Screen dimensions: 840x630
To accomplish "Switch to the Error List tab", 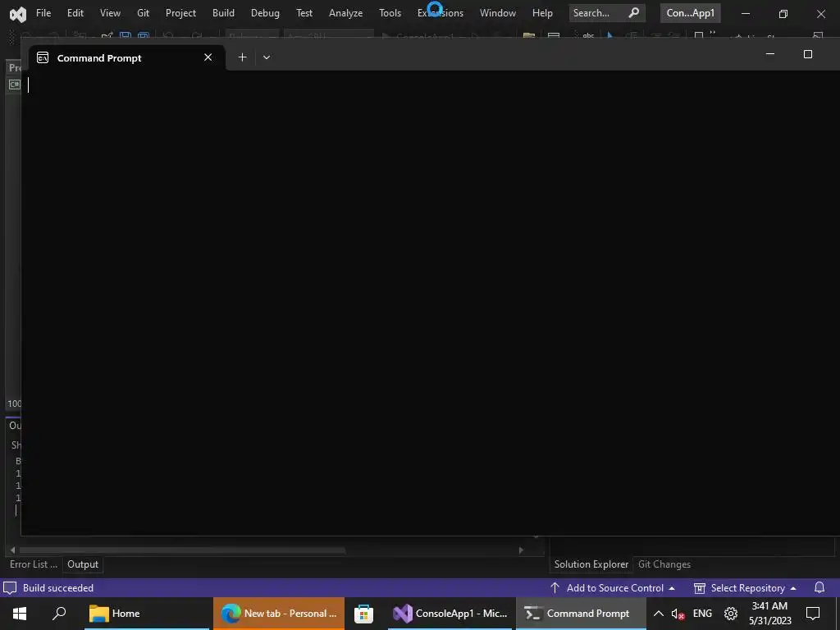I will (x=33, y=564).
